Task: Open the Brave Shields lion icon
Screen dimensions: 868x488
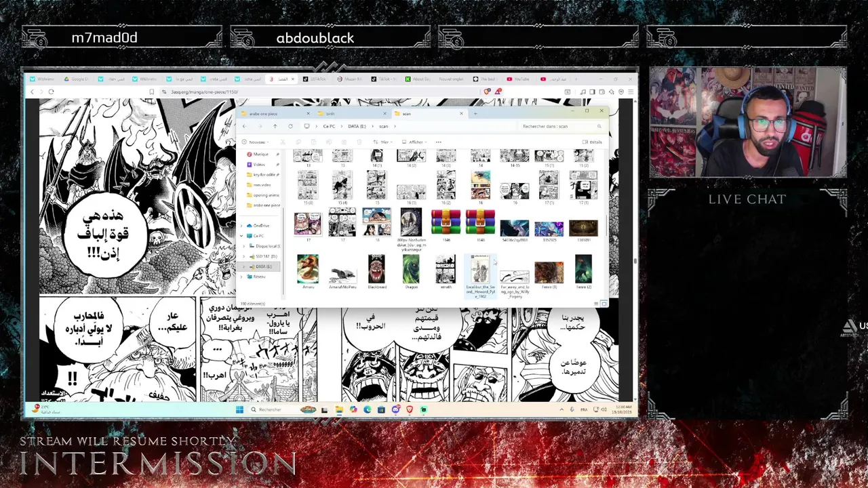Action: point(487,91)
